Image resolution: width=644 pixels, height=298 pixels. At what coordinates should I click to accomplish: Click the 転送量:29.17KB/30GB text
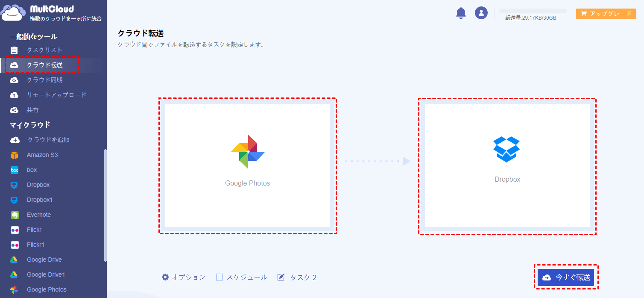pyautogui.click(x=531, y=18)
